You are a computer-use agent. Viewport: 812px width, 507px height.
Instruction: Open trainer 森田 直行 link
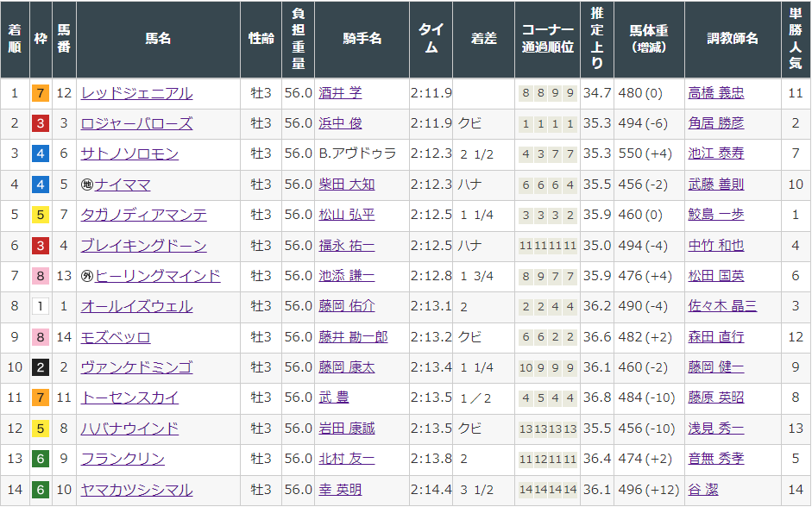click(716, 337)
